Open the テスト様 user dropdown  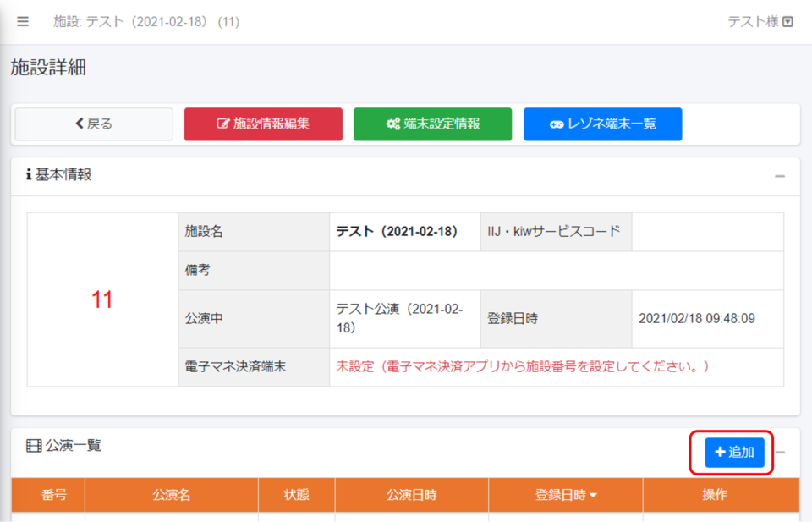pyautogui.click(x=760, y=22)
